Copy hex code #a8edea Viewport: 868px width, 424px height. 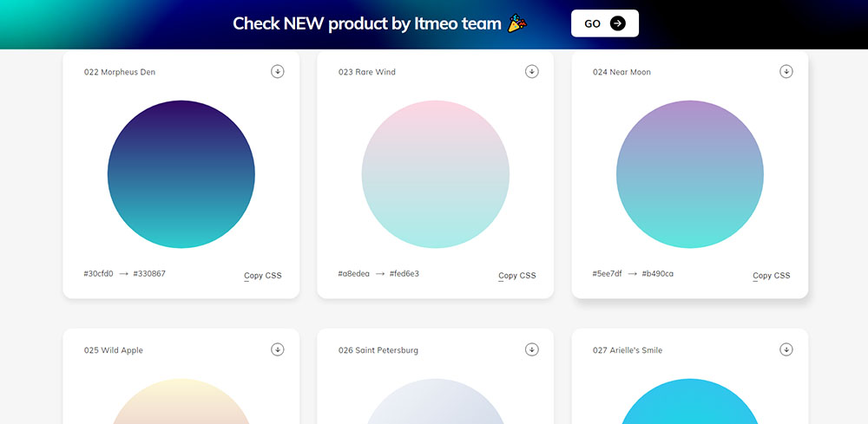pos(354,274)
